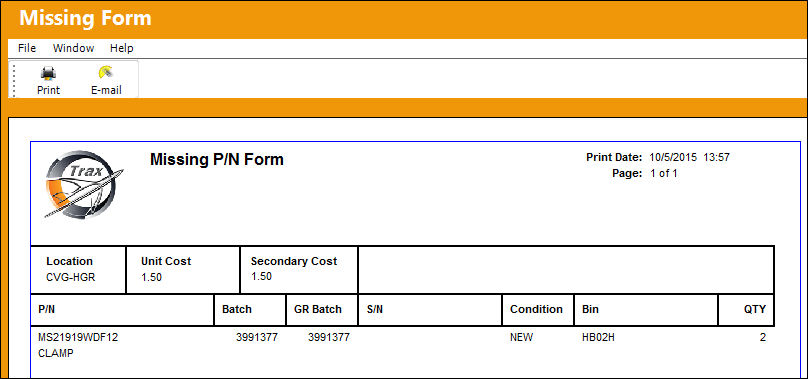The width and height of the screenshot is (808, 379).
Task: Click the GR Batch column header
Action: pyautogui.click(x=317, y=309)
